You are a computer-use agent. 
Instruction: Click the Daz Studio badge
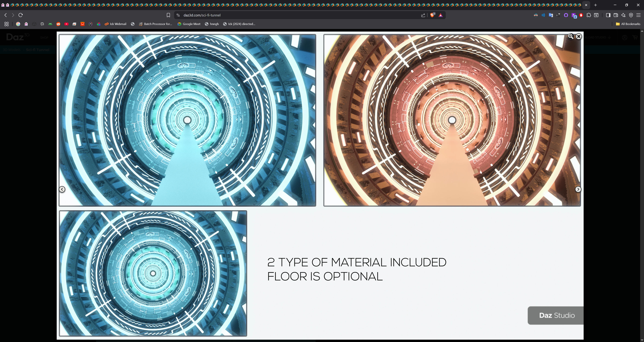tap(555, 315)
